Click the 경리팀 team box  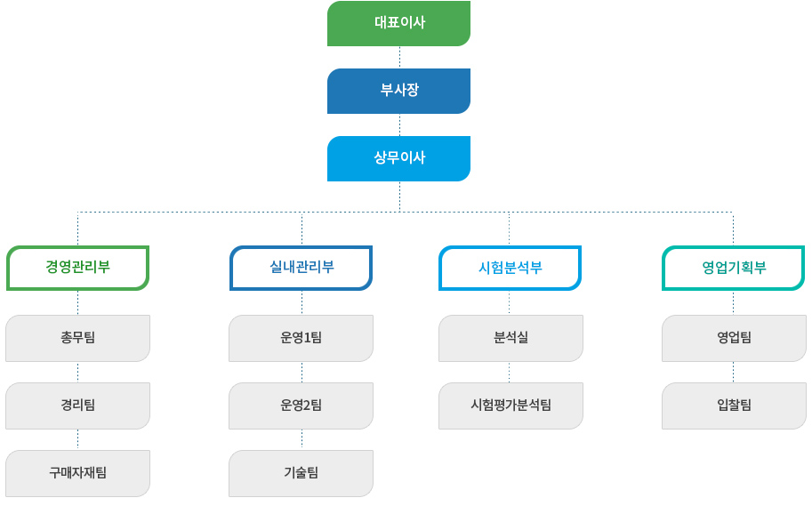coord(77,406)
